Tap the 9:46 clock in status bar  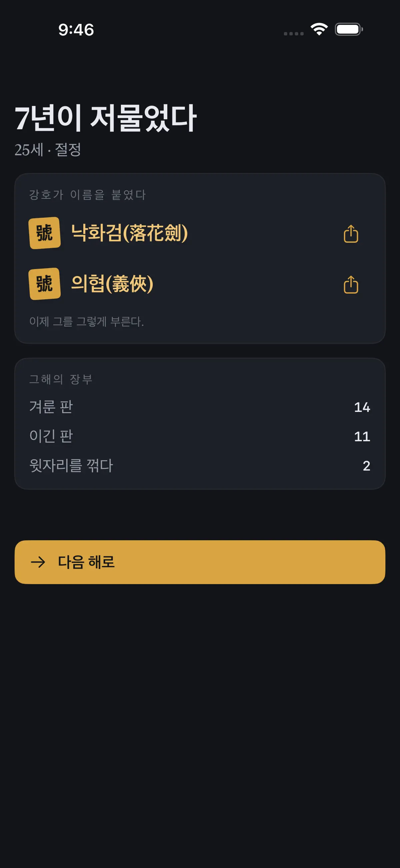point(76,30)
